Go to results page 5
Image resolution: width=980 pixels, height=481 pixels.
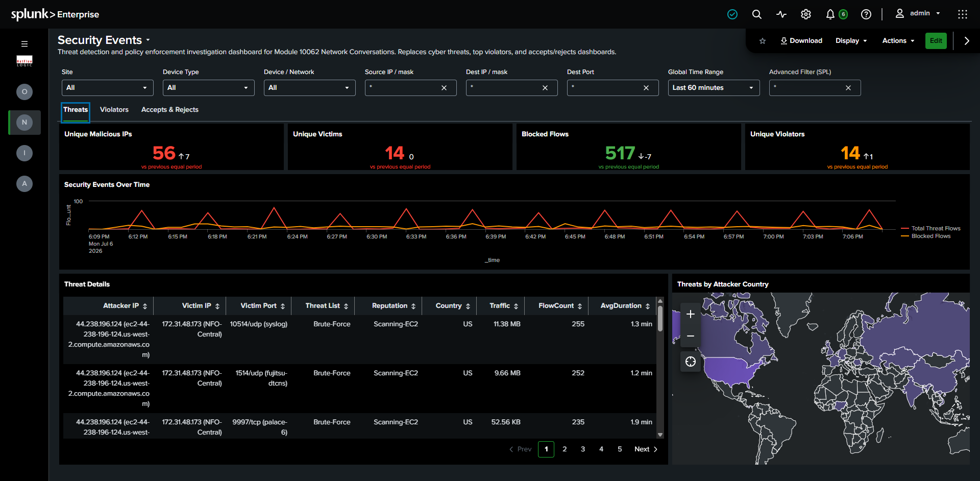pyautogui.click(x=620, y=449)
